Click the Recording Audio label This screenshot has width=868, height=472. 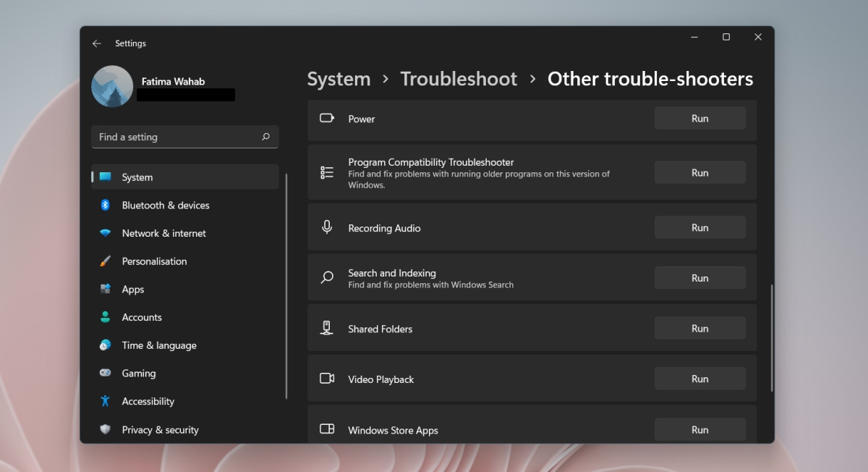click(384, 228)
